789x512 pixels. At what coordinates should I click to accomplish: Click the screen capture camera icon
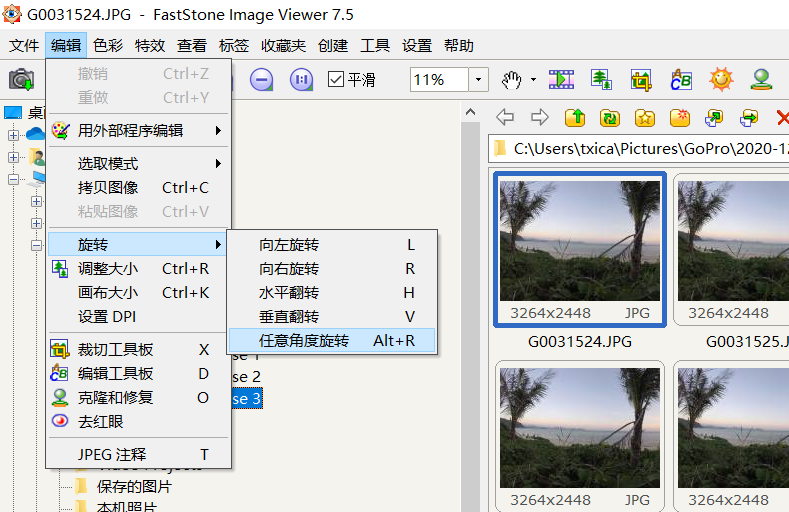(x=21, y=79)
